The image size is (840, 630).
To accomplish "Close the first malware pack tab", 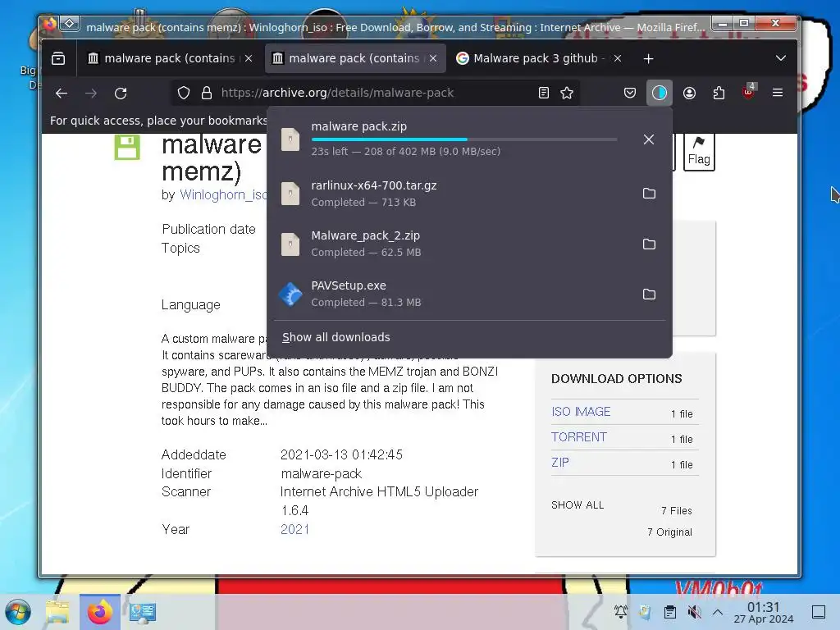I will pos(249,58).
